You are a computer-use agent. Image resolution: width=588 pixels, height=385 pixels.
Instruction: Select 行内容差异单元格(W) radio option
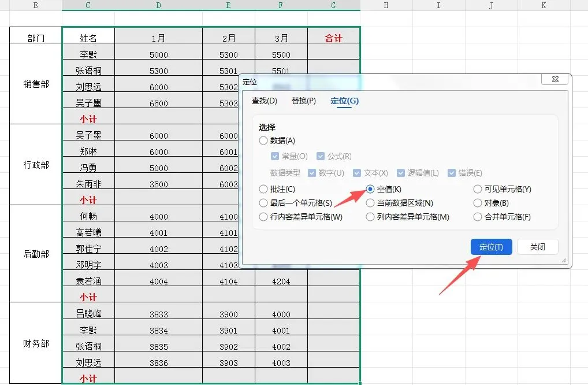[301, 217]
